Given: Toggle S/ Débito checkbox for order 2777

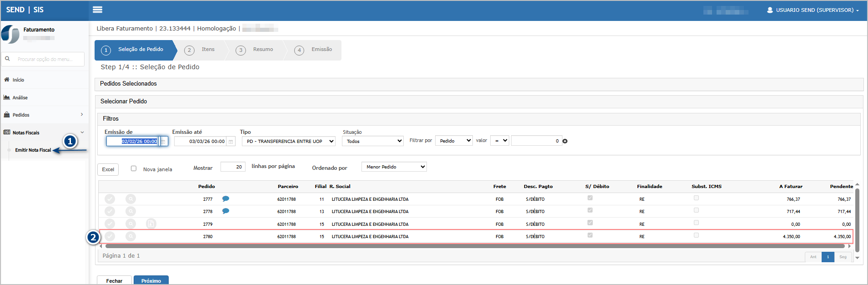Looking at the screenshot, I should (590, 198).
